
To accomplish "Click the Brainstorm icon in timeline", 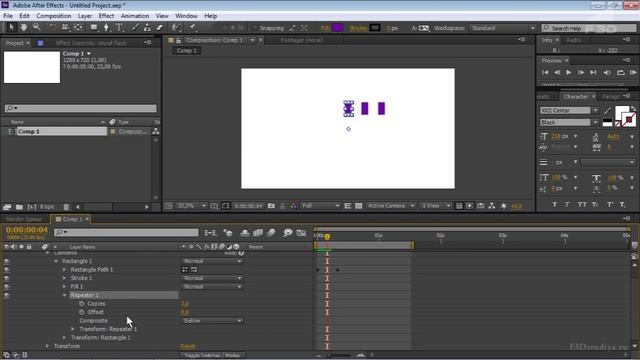I will click(288, 233).
